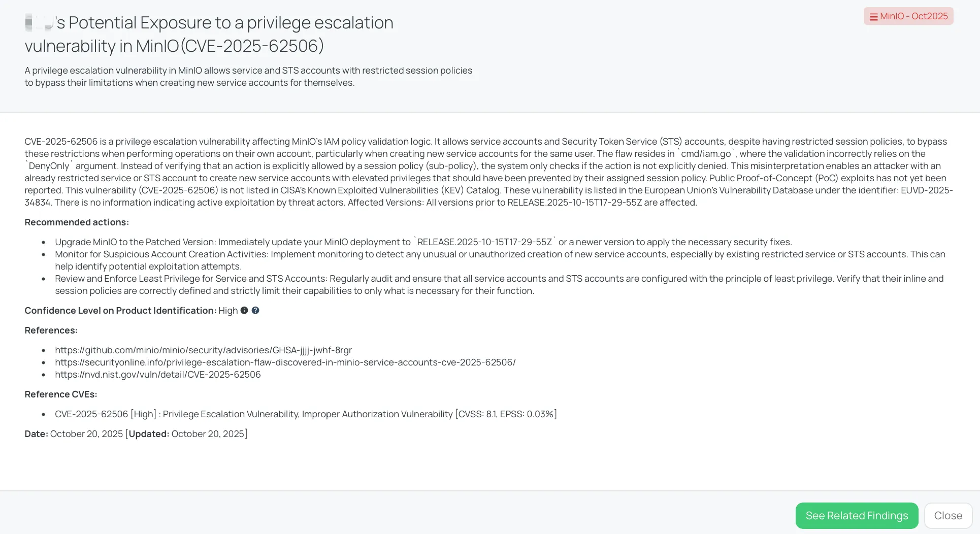Close the vulnerability details dialog
Viewport: 980px width, 534px height.
[948, 516]
